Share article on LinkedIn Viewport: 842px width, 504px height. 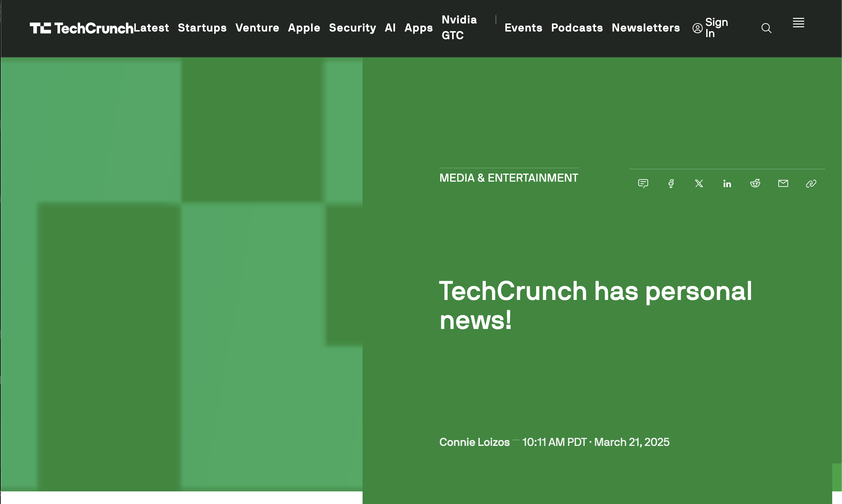(x=727, y=183)
